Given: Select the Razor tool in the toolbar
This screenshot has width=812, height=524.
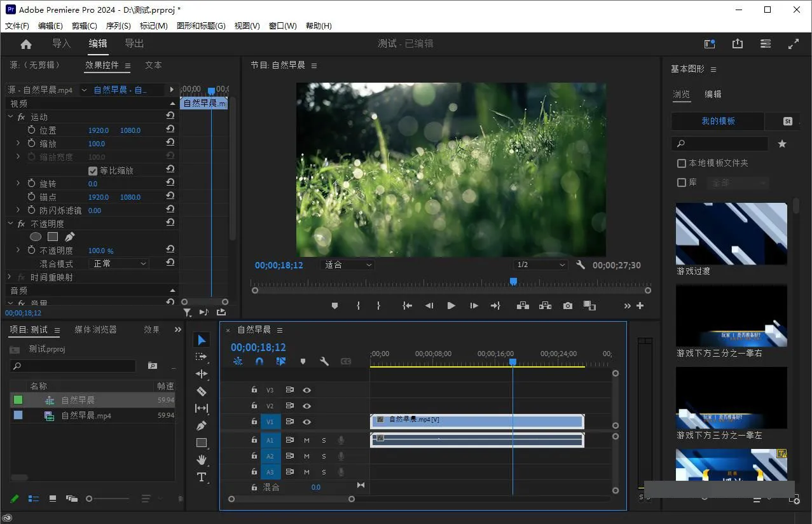Looking at the screenshot, I should tap(202, 391).
